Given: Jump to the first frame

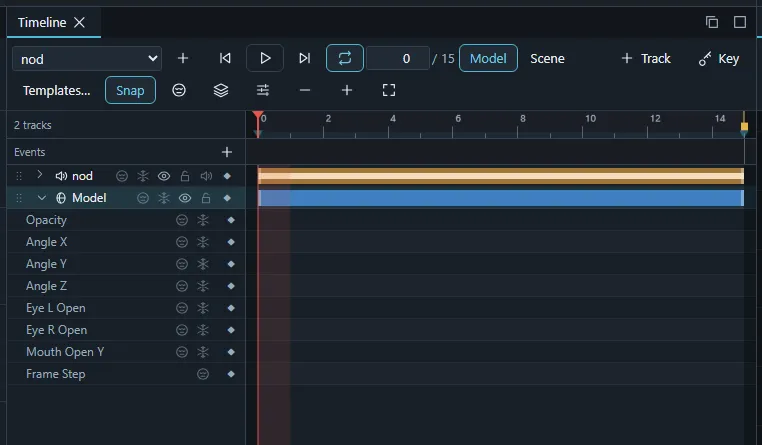Looking at the screenshot, I should pyautogui.click(x=225, y=58).
